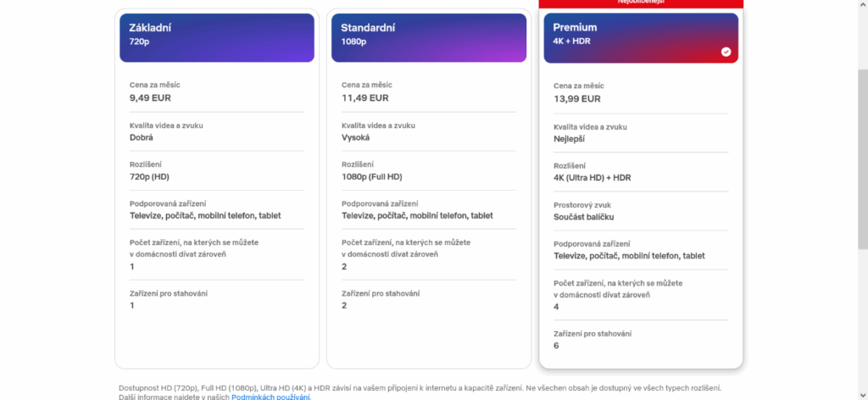Click the 13,99 EUR monthly price
868x400 pixels.
tap(576, 99)
